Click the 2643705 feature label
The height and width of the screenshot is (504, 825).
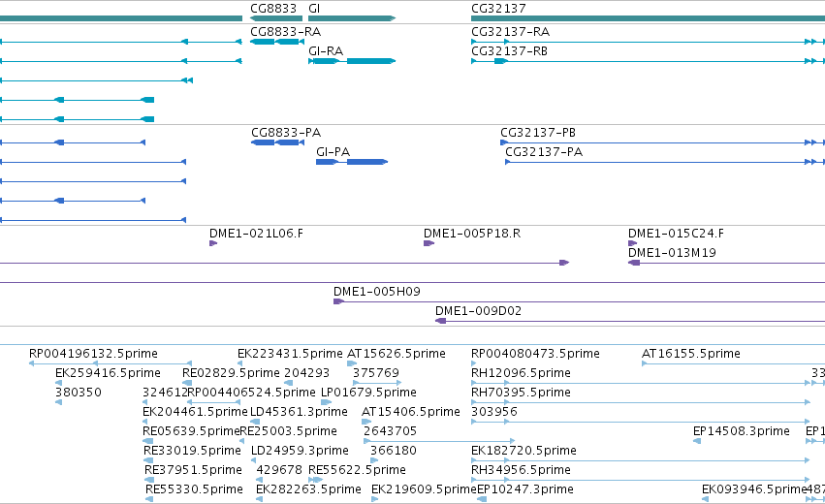[x=390, y=431]
